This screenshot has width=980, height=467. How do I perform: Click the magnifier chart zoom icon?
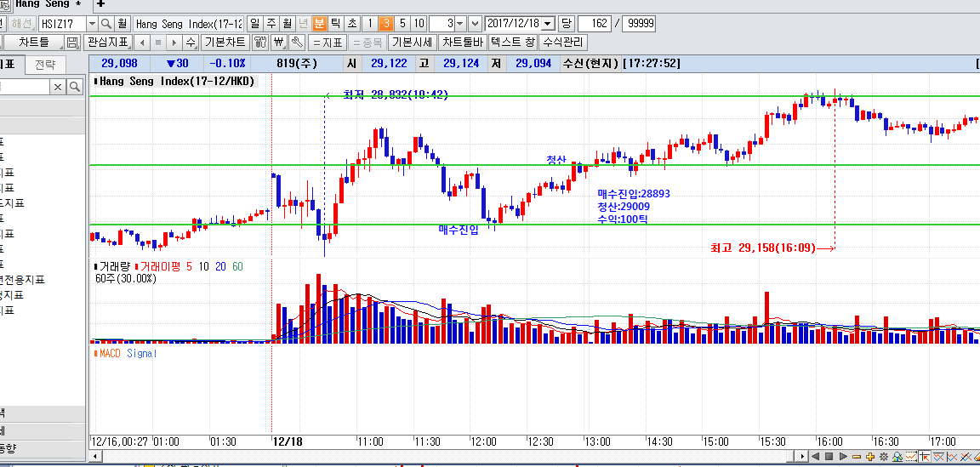897,457
